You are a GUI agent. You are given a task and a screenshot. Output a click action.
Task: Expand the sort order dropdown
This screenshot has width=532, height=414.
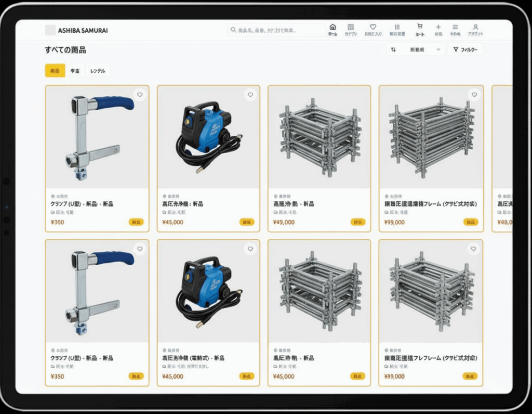pyautogui.click(x=415, y=50)
